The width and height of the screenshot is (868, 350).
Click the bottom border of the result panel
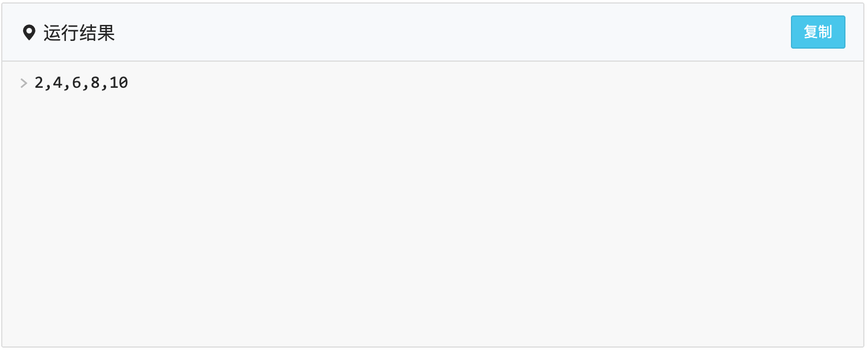pos(433,346)
